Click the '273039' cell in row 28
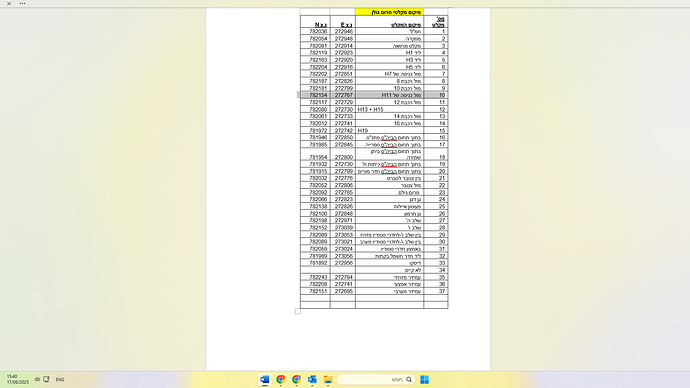 [343, 227]
